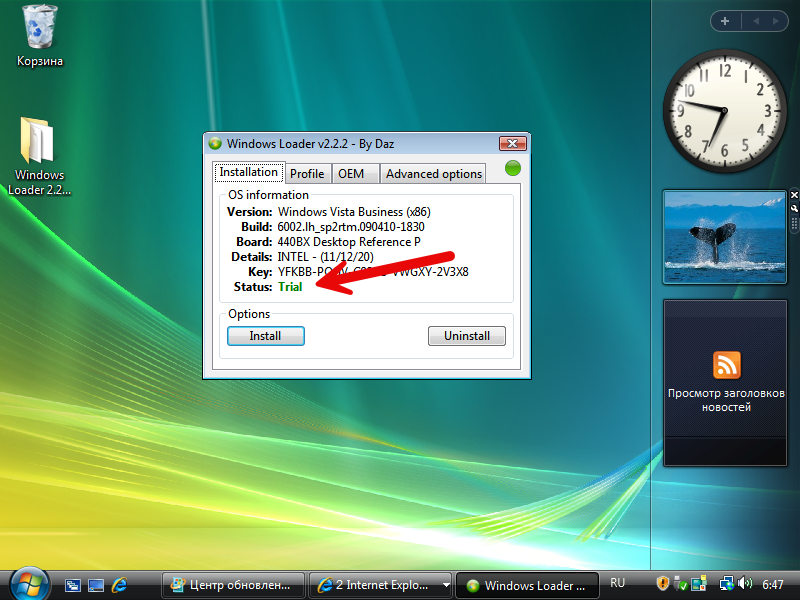The height and width of the screenshot is (600, 800).
Task: Click the sidebar add gadget plus button
Action: pos(725,21)
